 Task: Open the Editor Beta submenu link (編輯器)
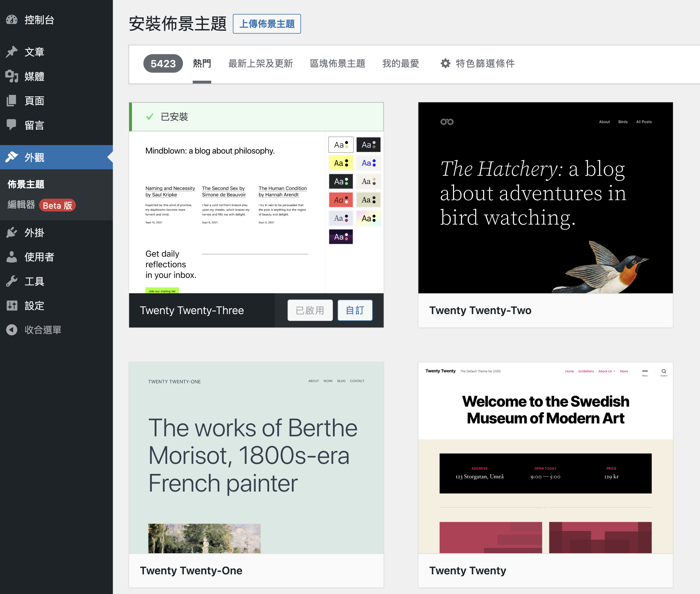point(21,205)
